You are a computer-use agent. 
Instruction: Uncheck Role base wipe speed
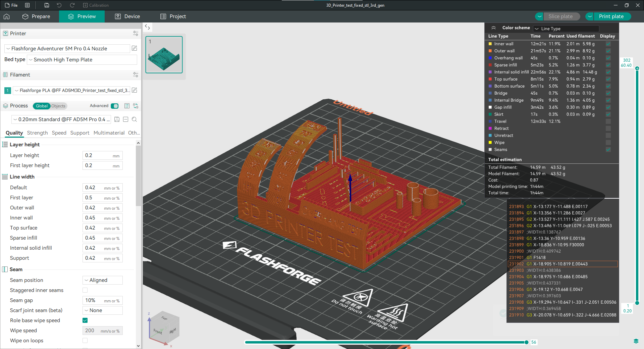point(85,320)
